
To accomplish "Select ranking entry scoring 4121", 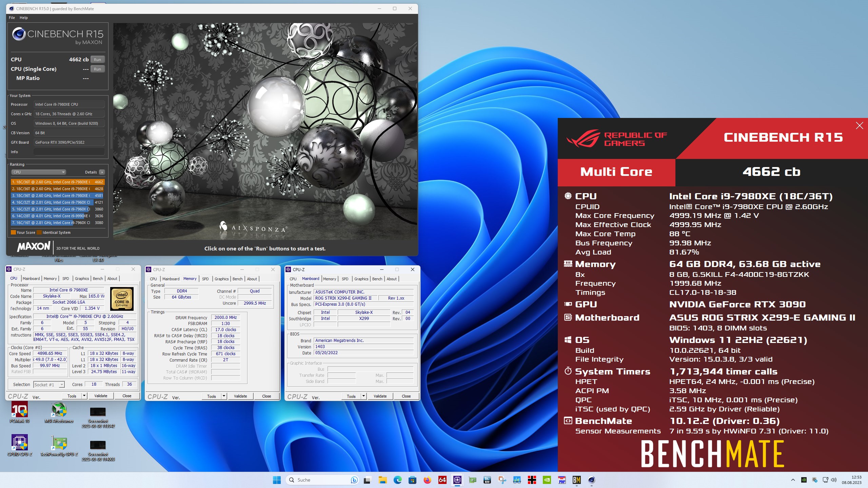I will click(58, 202).
